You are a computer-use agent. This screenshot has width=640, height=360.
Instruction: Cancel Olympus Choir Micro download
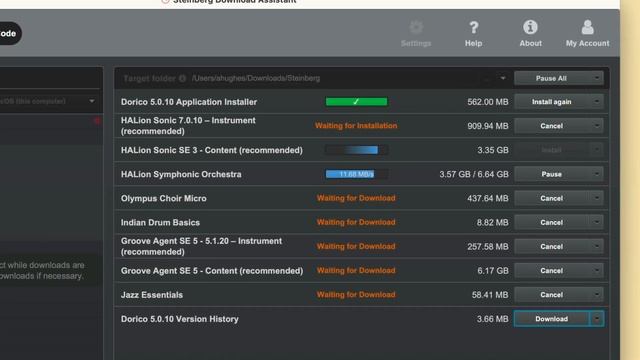click(551, 198)
